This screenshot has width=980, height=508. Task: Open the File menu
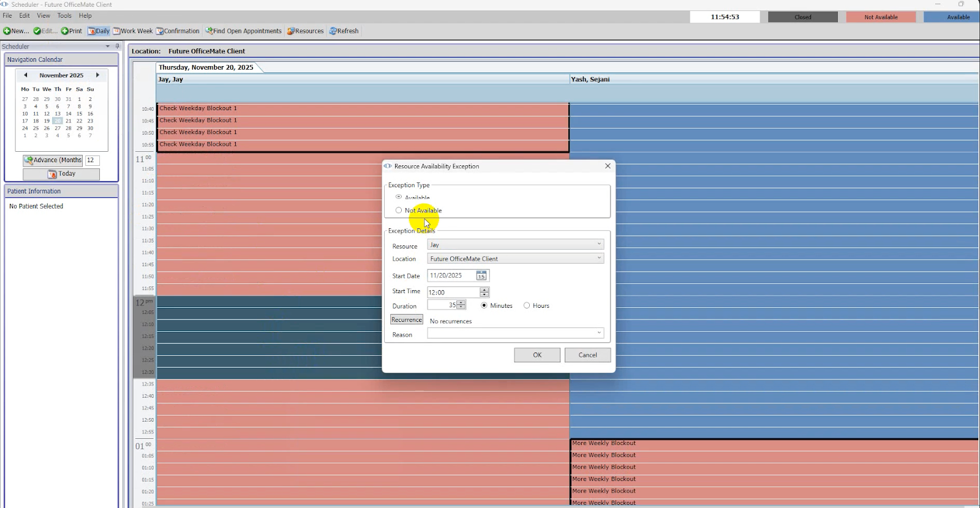coord(7,16)
